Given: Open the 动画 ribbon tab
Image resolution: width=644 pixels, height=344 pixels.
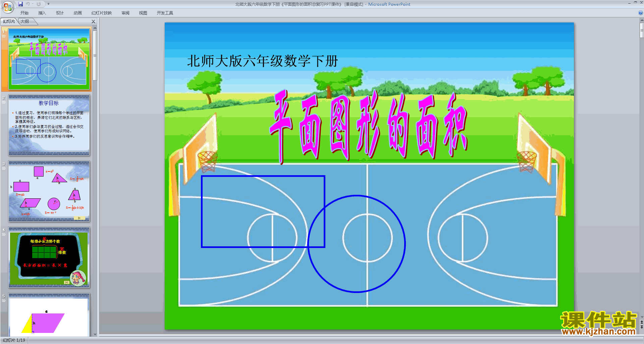Looking at the screenshot, I should point(77,13).
